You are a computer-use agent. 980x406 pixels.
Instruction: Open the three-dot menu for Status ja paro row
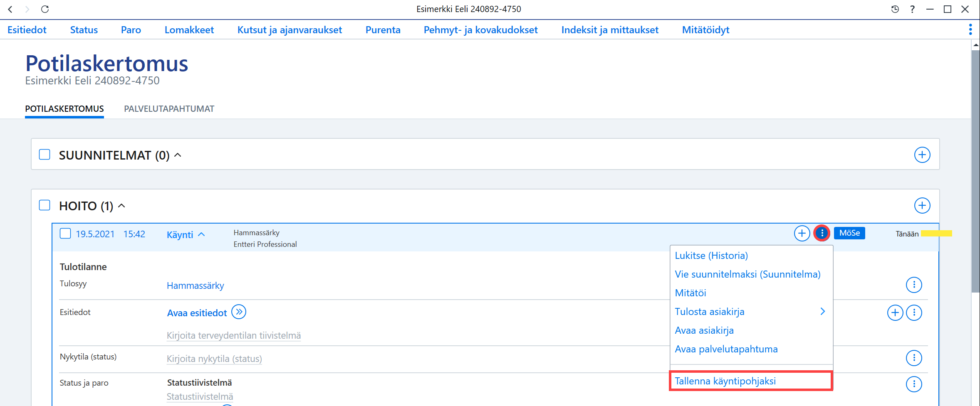[x=914, y=384]
